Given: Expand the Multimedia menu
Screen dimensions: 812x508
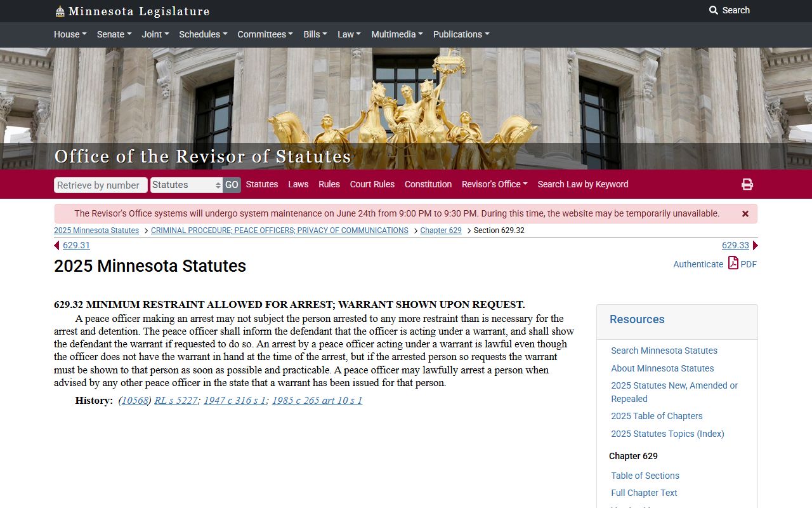Looking at the screenshot, I should pyautogui.click(x=397, y=34).
